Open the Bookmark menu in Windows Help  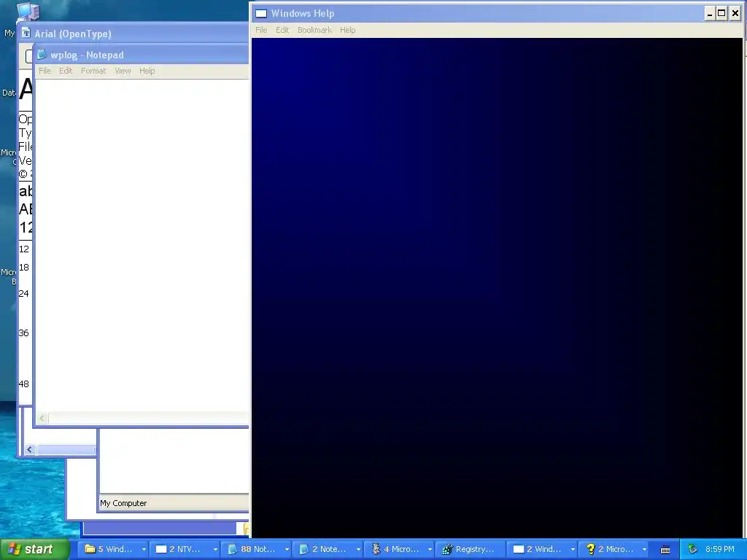point(314,30)
